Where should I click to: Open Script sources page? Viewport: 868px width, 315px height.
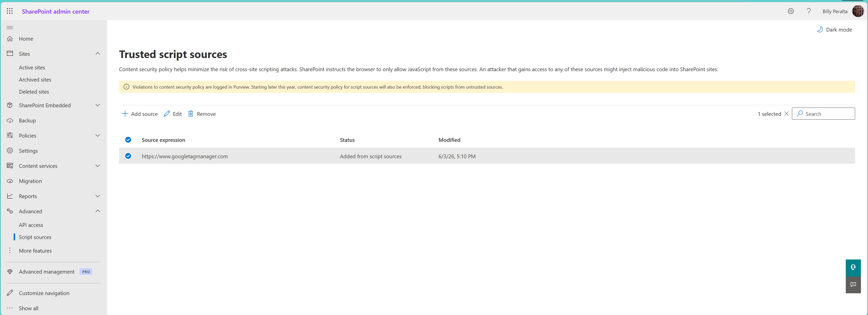[35, 237]
